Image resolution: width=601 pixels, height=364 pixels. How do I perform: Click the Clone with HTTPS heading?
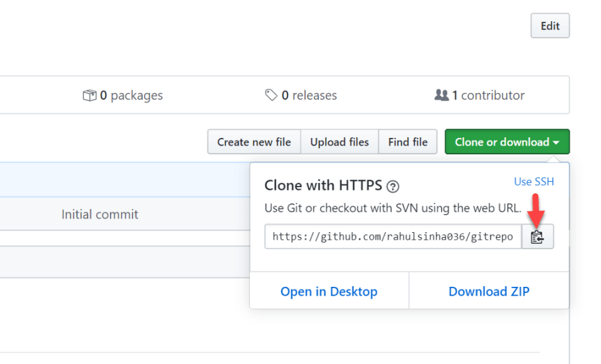pyautogui.click(x=323, y=186)
